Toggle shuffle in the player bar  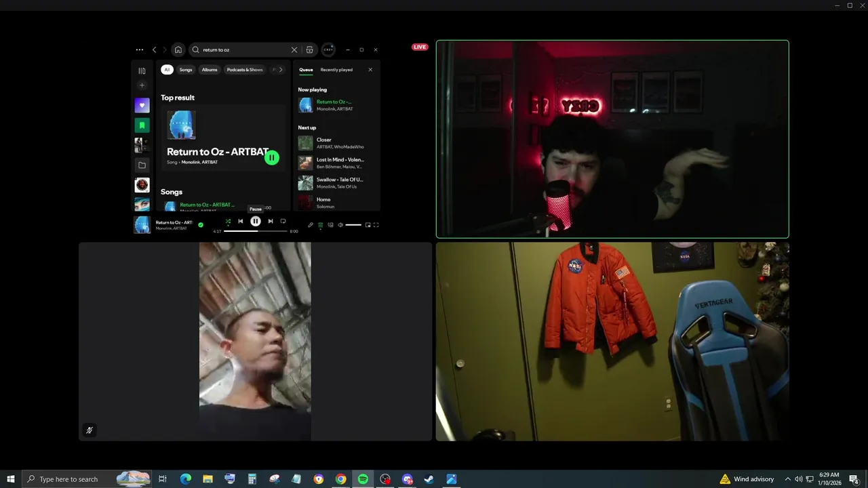coord(228,221)
